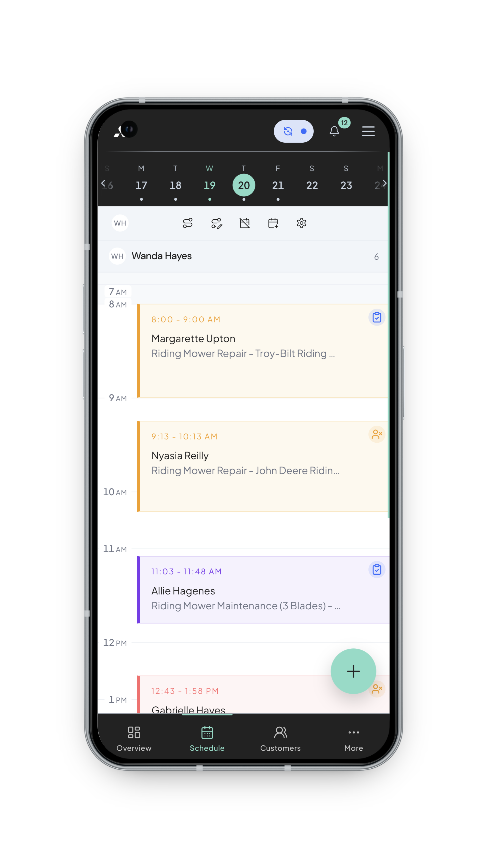Tap the 9:13 - 10:13 AM time text
The width and height of the screenshot is (488, 868).
184,436
